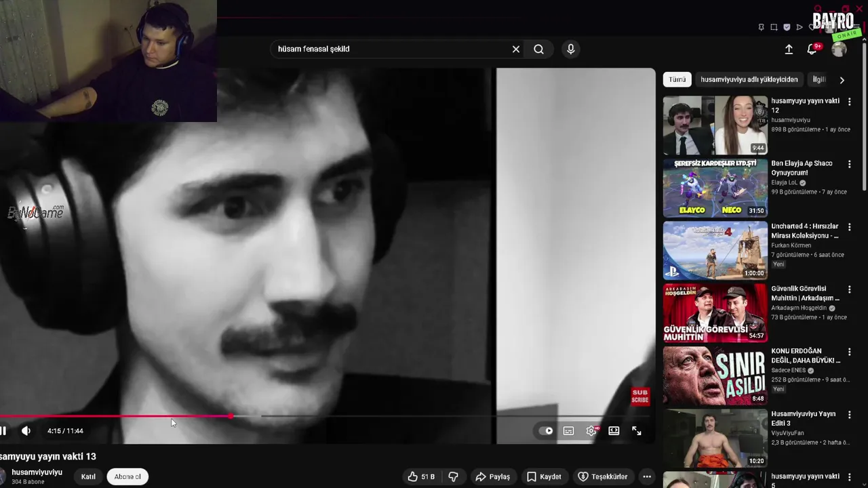Click the Katıl join button
Image resolution: width=868 pixels, height=488 pixels.
[x=88, y=476]
